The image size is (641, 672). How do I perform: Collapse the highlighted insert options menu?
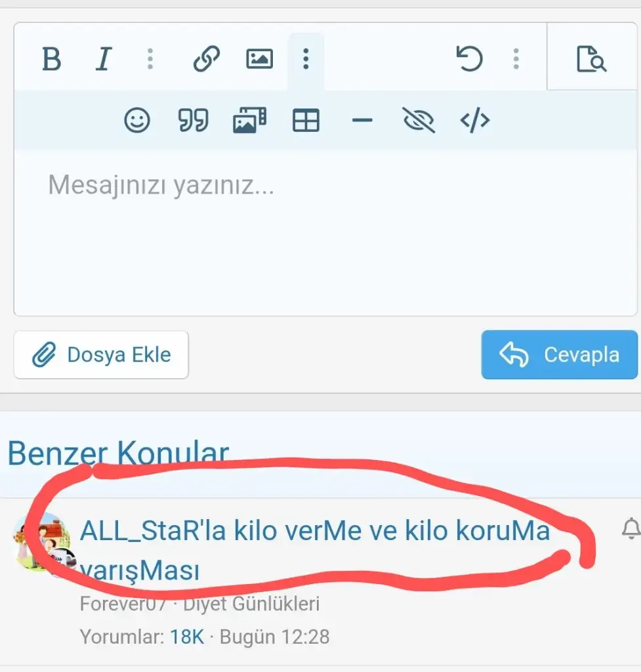(306, 58)
